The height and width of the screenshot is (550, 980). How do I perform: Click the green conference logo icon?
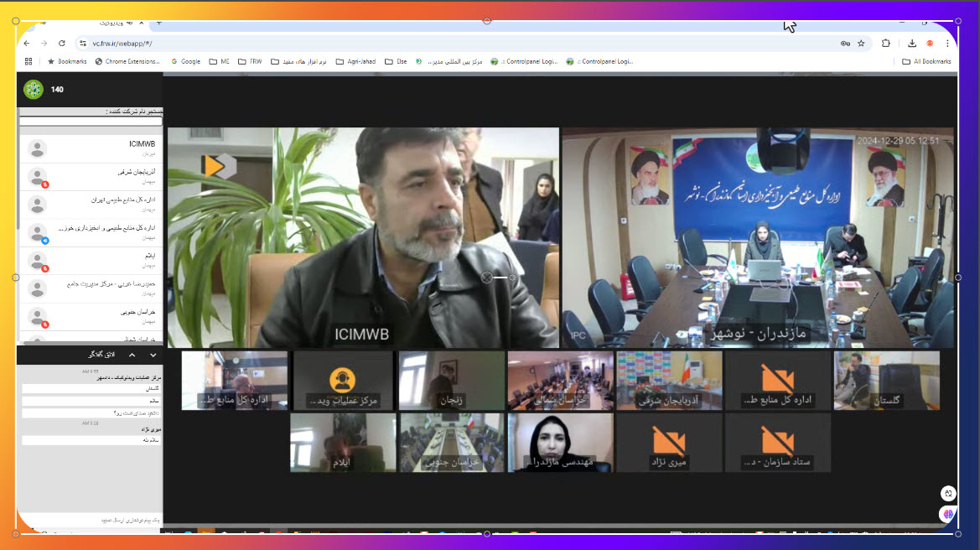(34, 90)
